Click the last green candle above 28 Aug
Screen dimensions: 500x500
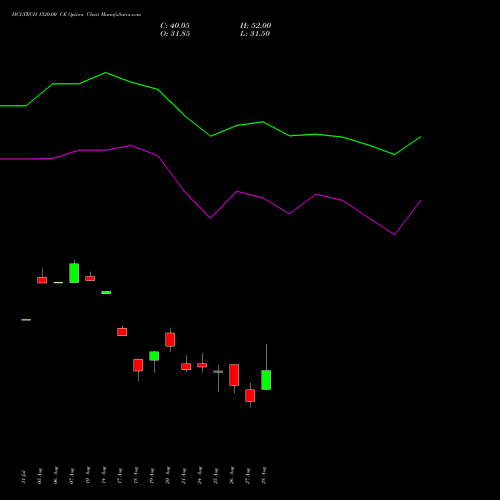pyautogui.click(x=266, y=380)
